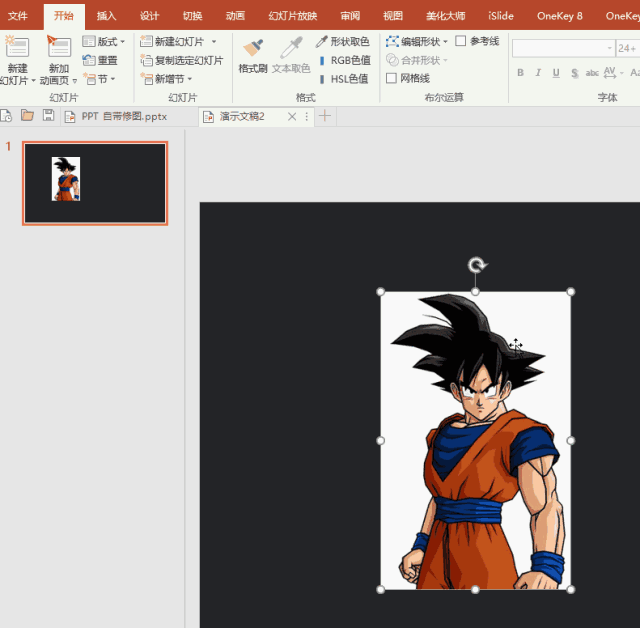
Task: Open the Merge Shapes (合并形状) dropdown
Action: pos(417,60)
